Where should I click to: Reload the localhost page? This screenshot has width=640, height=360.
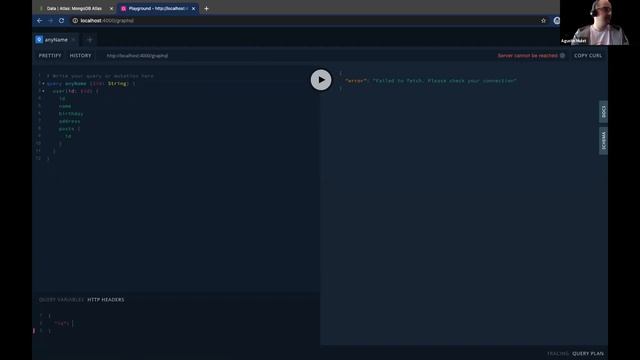[x=62, y=20]
